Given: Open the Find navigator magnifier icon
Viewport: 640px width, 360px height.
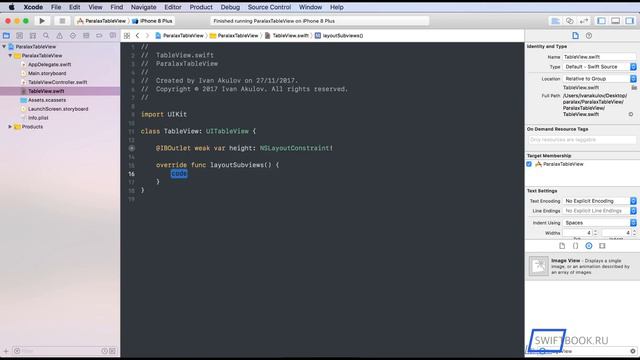Looking at the screenshot, I should [x=46, y=36].
